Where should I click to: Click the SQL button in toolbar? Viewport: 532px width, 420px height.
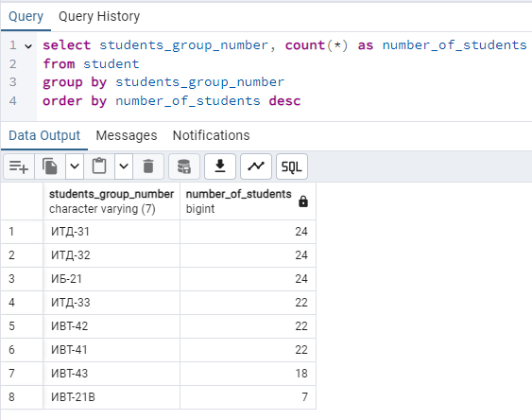pos(292,166)
